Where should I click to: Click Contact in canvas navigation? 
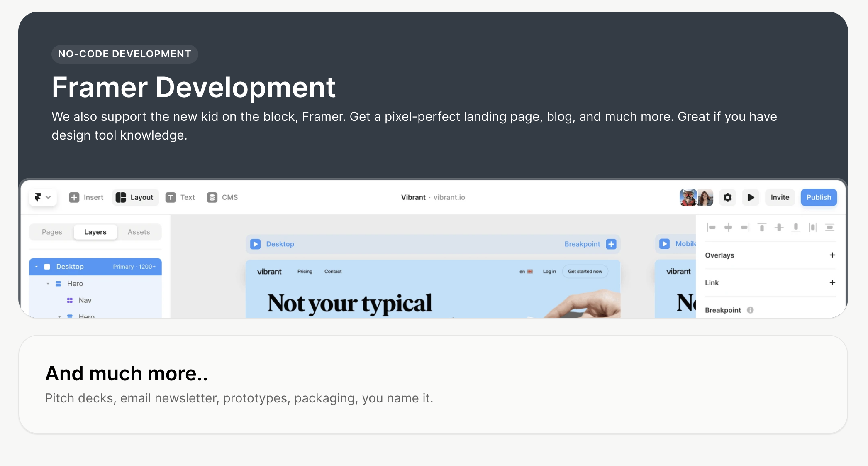[333, 271]
